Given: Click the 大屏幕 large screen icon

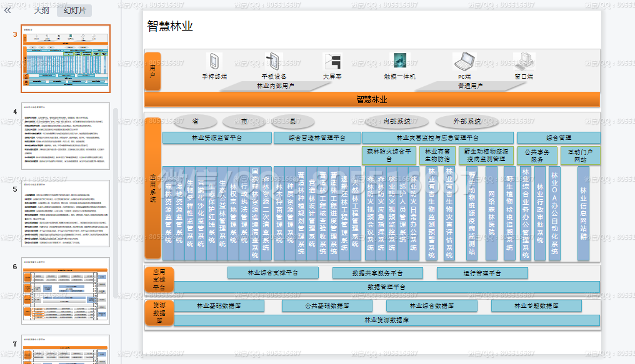Looking at the screenshot, I should coord(332,62).
